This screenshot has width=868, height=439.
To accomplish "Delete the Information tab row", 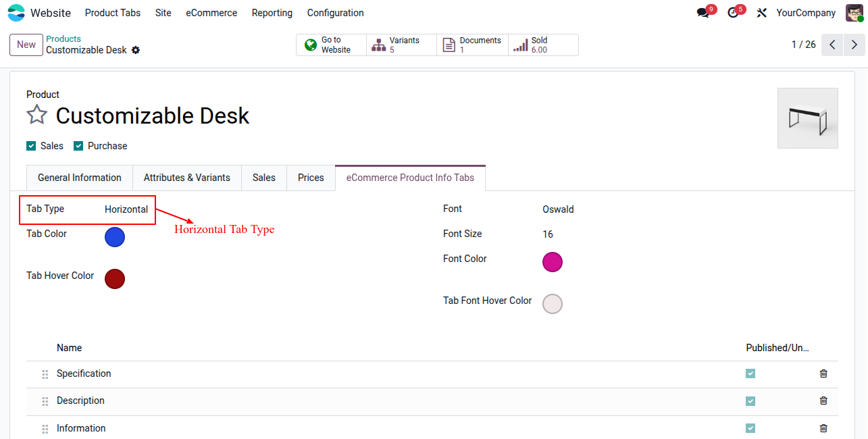I will point(823,428).
